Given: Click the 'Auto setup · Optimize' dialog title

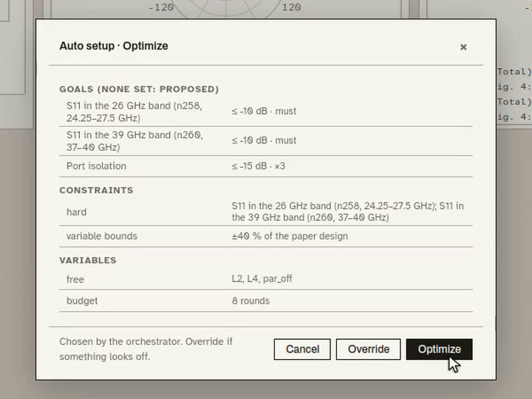Looking at the screenshot, I should [x=114, y=46].
